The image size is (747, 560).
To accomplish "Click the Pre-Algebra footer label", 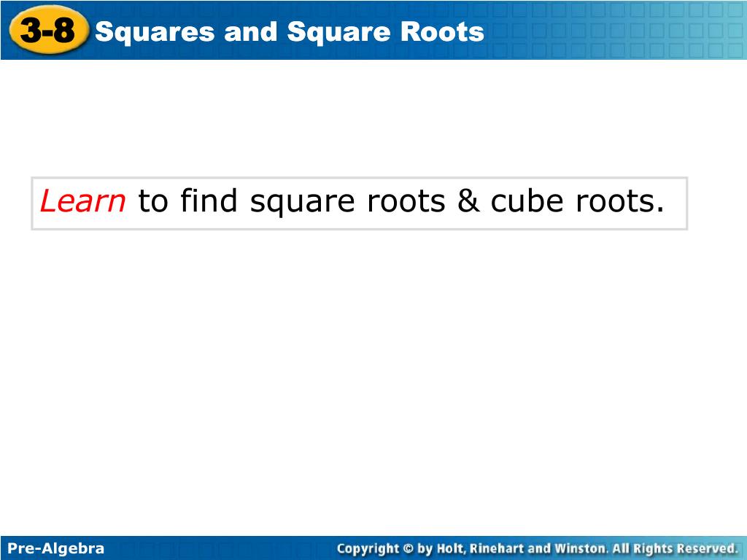I will click(55, 548).
